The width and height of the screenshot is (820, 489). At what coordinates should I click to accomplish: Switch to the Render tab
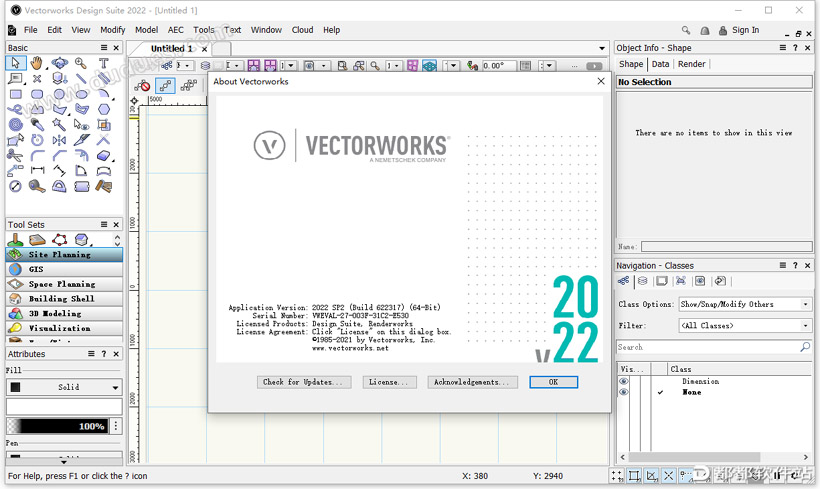point(691,64)
